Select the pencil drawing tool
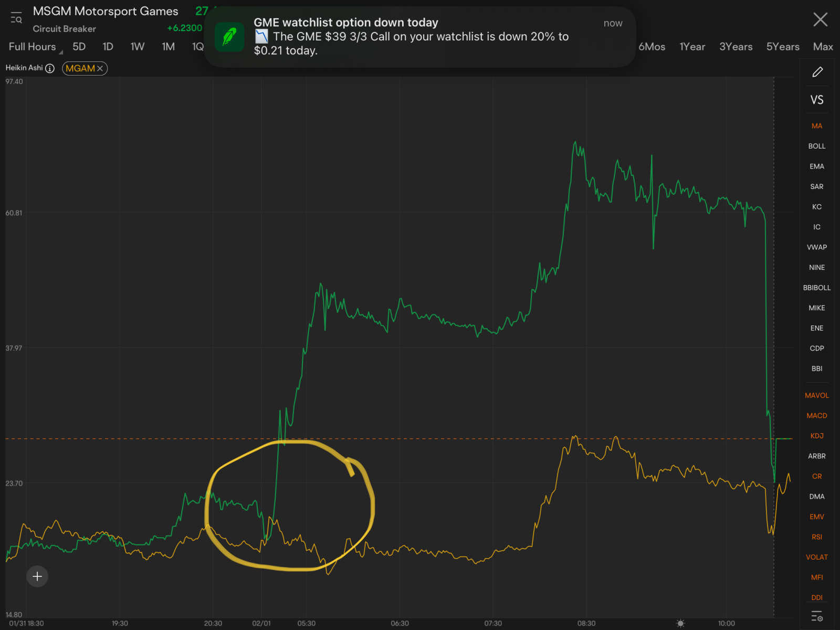This screenshot has height=630, width=840. tap(817, 72)
